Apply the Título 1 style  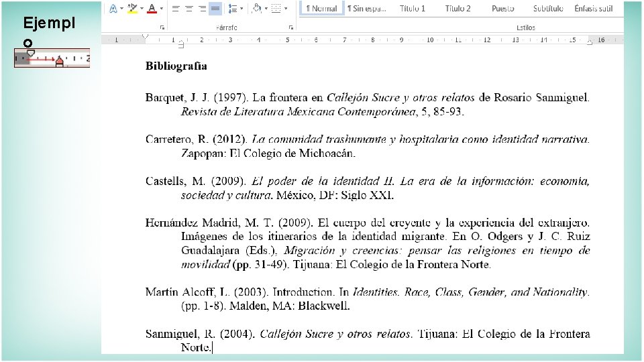[413, 8]
